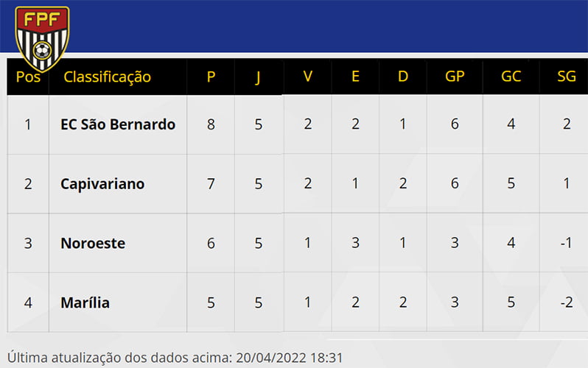Select the Capivariano team name

(102, 184)
